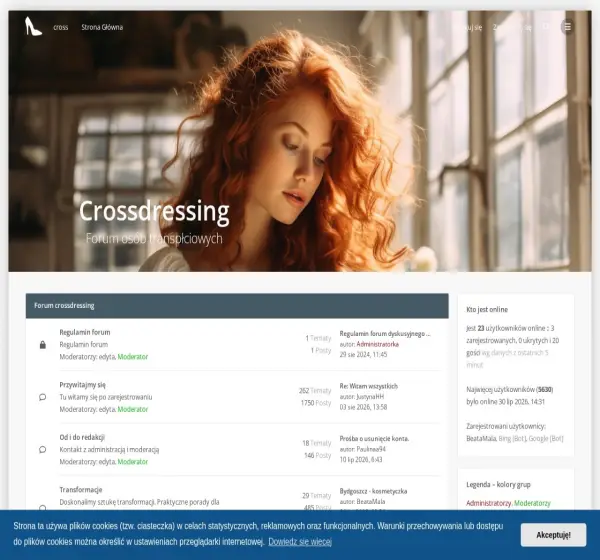Click the date '29 sie 2024, 11:45'

[363, 354]
